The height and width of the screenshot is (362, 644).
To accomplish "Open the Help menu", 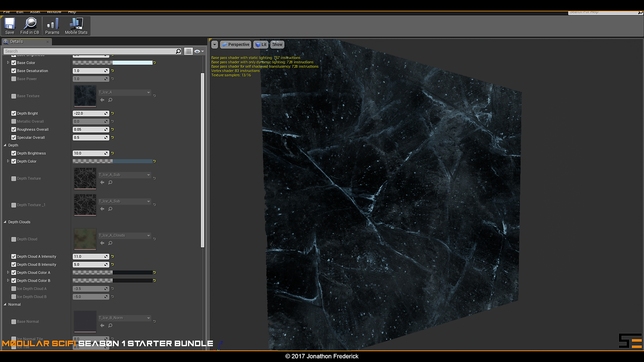I will click(72, 12).
